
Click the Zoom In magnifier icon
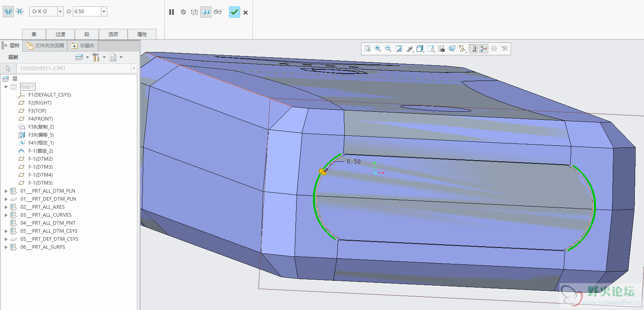(377, 49)
